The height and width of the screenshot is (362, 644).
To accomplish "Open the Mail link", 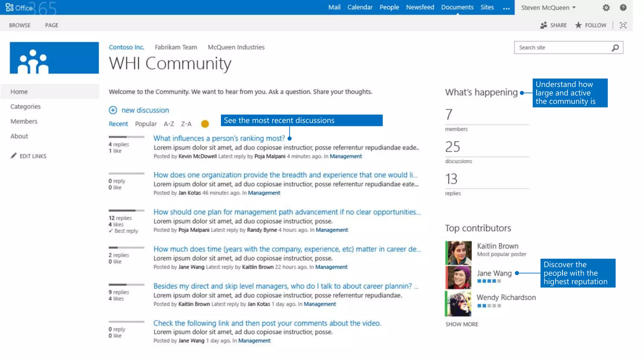I will click(334, 7).
